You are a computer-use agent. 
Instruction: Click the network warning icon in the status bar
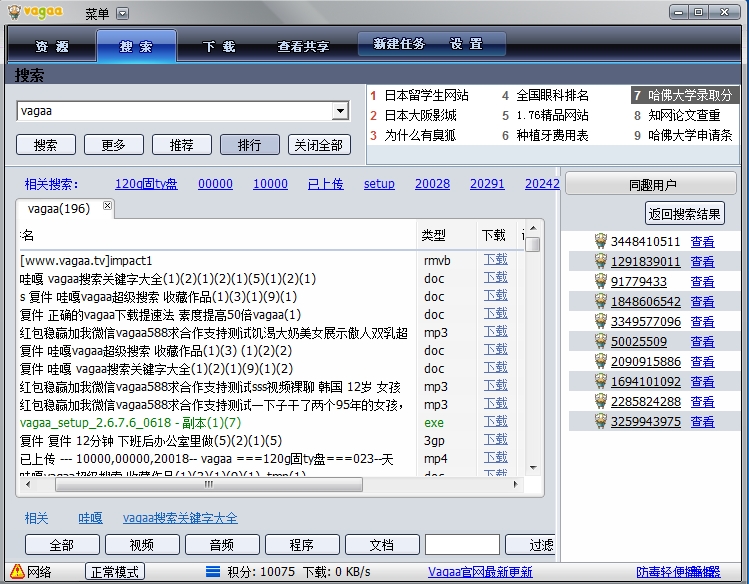tap(17, 571)
